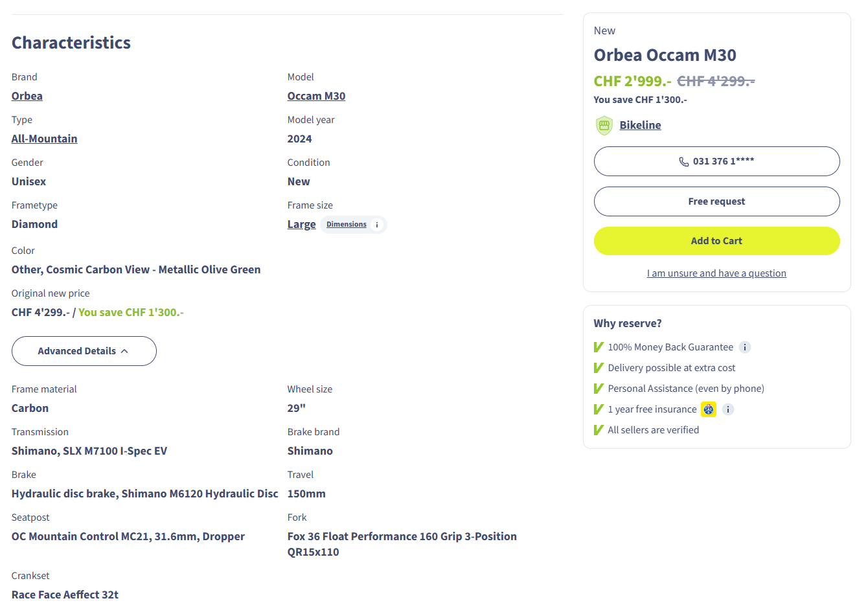
Task: Click the Orbea Occam M30 title
Action: tap(665, 55)
